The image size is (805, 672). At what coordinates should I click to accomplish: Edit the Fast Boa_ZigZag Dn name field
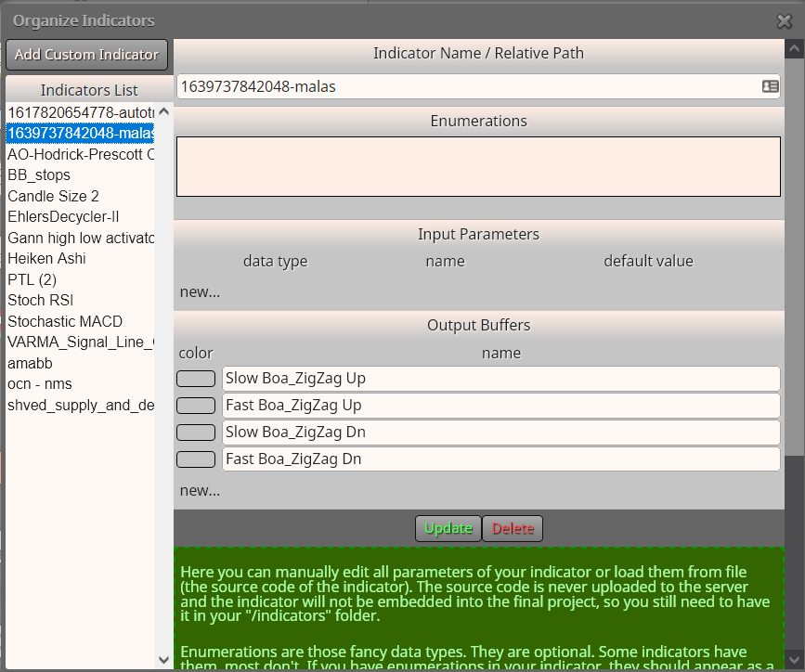(x=501, y=459)
